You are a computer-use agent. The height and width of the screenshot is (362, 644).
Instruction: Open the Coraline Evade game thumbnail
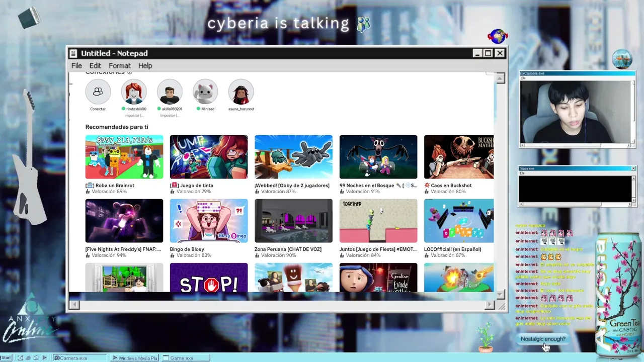tap(378, 278)
